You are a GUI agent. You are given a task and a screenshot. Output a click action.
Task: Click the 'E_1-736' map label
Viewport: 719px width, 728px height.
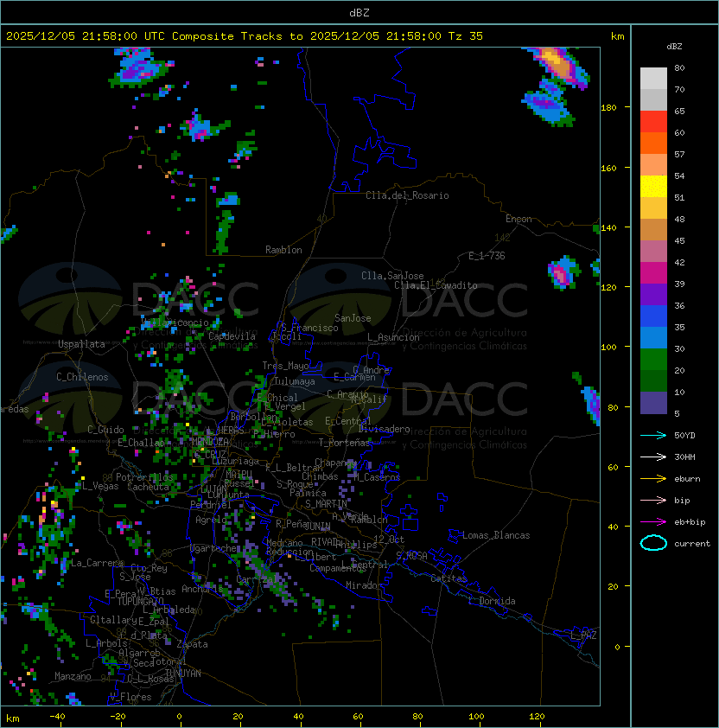click(x=487, y=256)
